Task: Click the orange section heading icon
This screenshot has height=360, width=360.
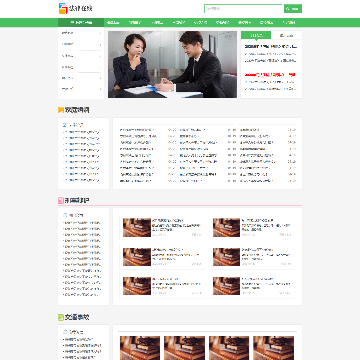Action: click(61, 110)
